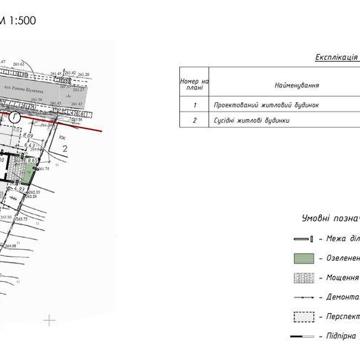Click cell number 1 in the explication table
The image size is (360, 360).
click(194, 105)
